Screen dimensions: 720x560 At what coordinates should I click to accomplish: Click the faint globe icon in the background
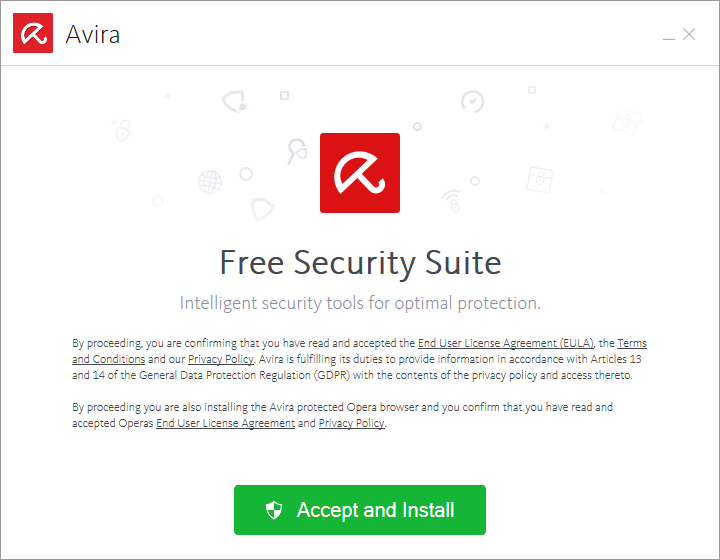pos(210,182)
